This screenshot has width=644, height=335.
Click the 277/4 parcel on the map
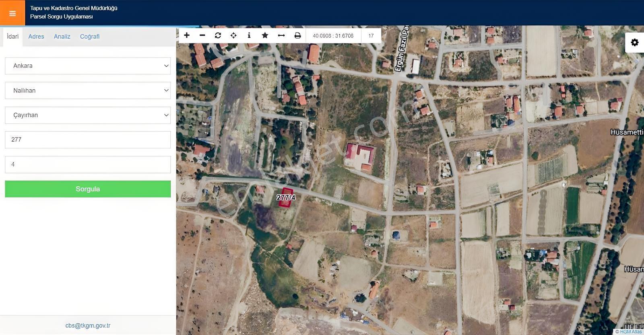[286, 197]
